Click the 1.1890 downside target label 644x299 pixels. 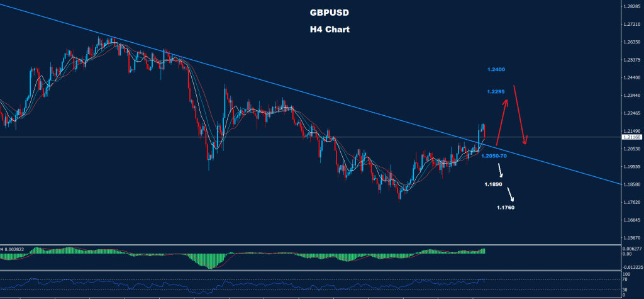[493, 184]
